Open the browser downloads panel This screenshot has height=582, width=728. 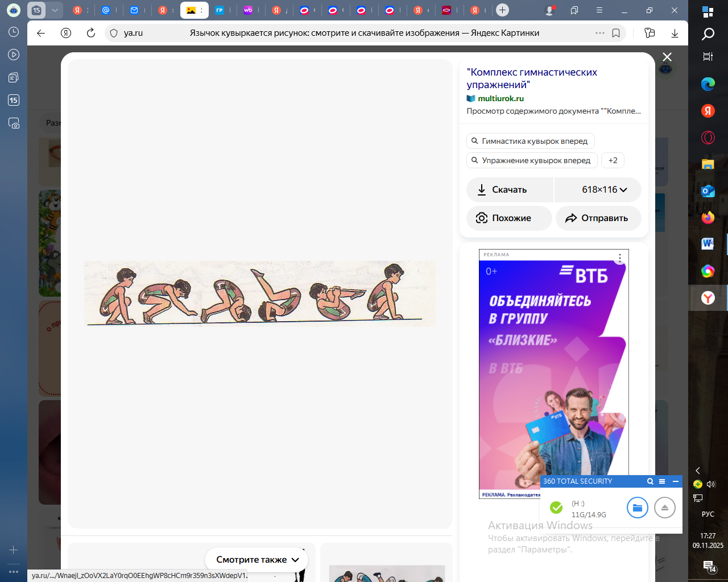coord(675,33)
